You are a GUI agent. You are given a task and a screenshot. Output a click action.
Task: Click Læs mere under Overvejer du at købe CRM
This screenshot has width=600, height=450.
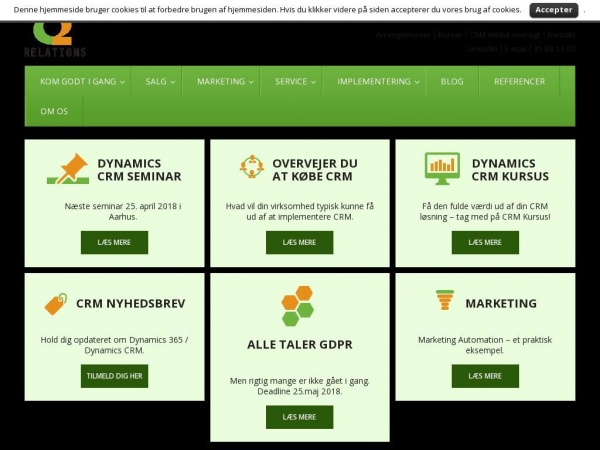point(300,242)
